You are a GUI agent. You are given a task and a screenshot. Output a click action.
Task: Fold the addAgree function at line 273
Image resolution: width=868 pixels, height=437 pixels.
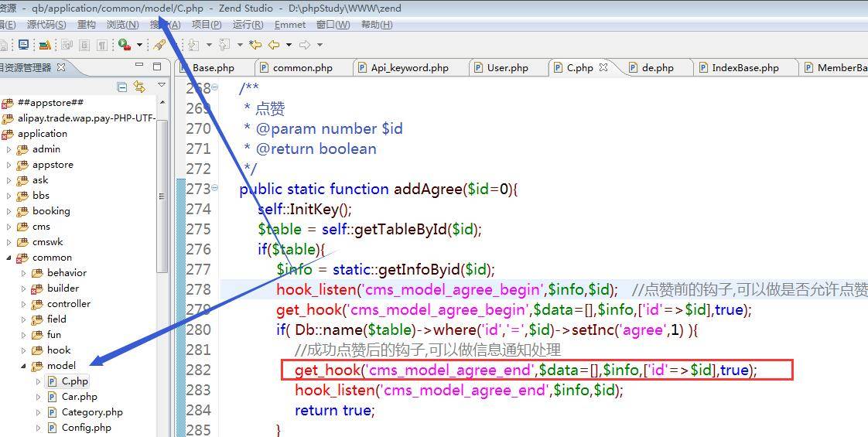(215, 188)
